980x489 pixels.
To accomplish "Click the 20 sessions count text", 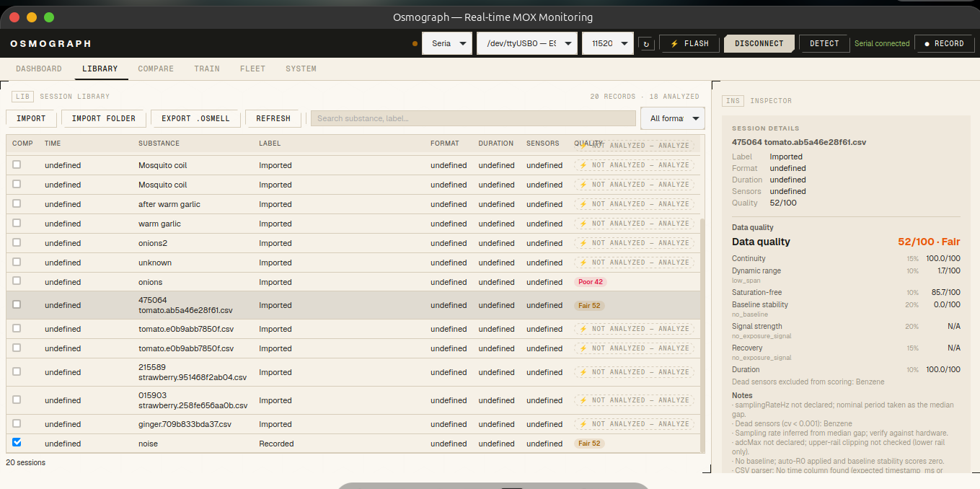I will coord(26,462).
